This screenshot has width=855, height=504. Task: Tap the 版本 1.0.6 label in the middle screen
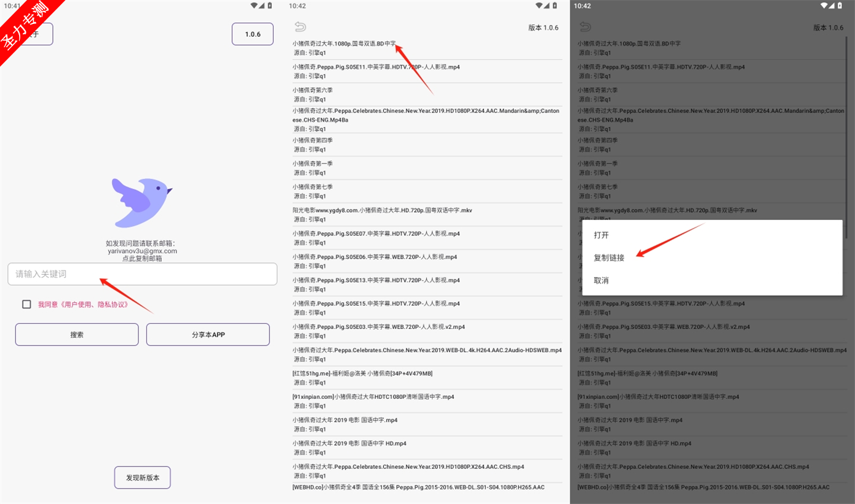(543, 28)
